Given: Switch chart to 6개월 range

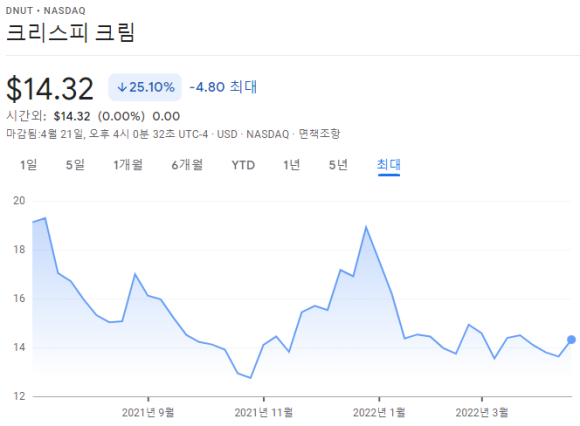Looking at the screenshot, I should point(187,165).
